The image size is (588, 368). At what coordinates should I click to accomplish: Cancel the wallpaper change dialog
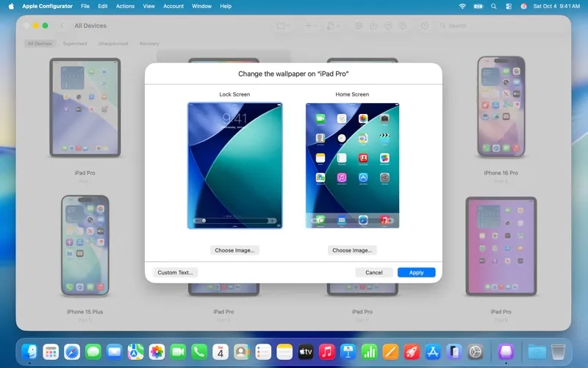click(x=374, y=272)
